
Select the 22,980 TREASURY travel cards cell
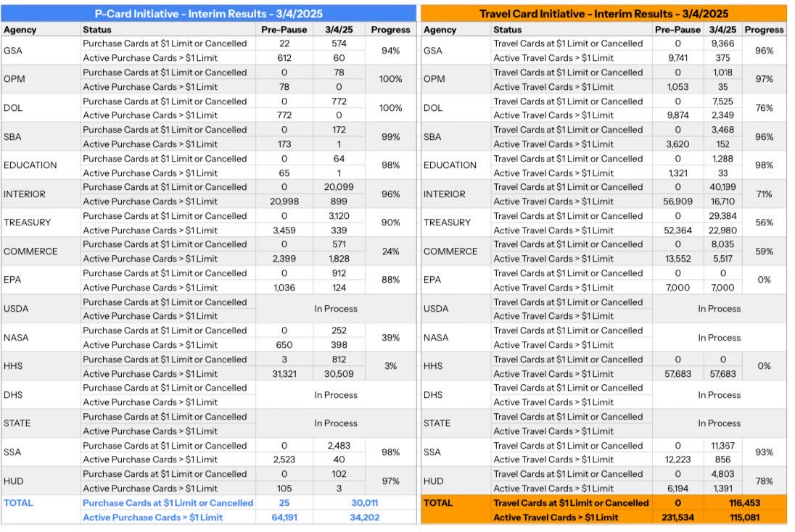click(x=722, y=230)
